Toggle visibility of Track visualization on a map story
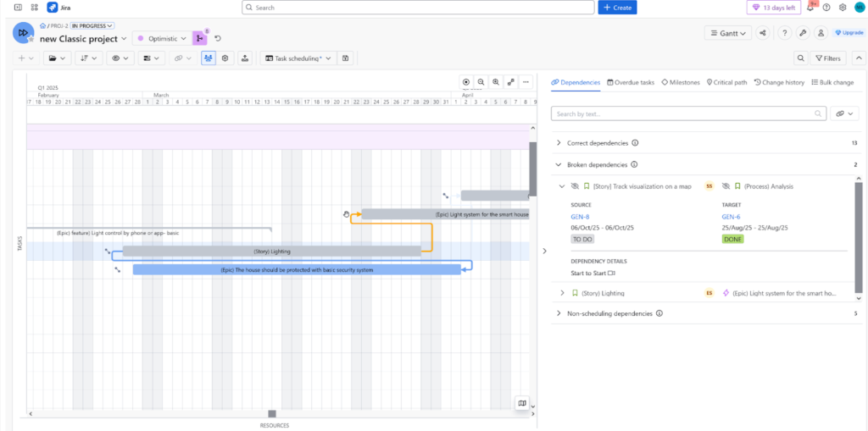This screenshot has height=431, width=868. tap(574, 186)
